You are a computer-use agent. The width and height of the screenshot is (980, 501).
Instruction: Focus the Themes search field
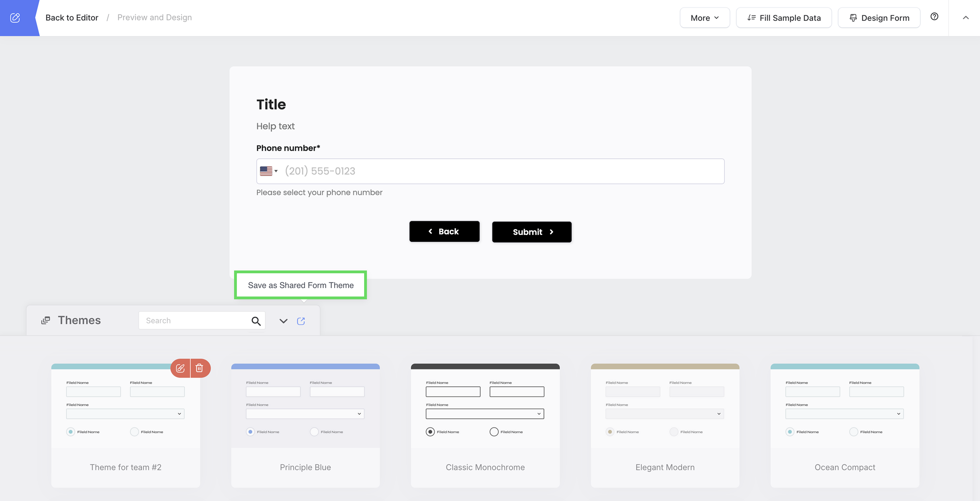pyautogui.click(x=194, y=321)
